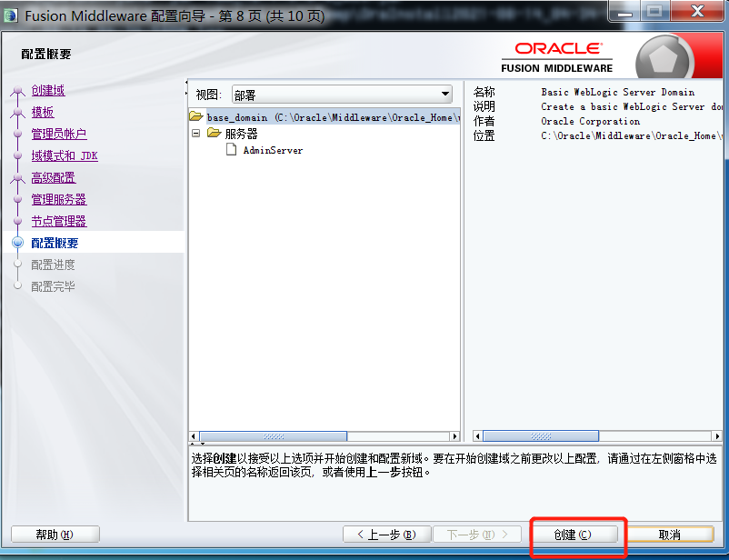
Task: Click the 创建(C) button
Action: 574,535
